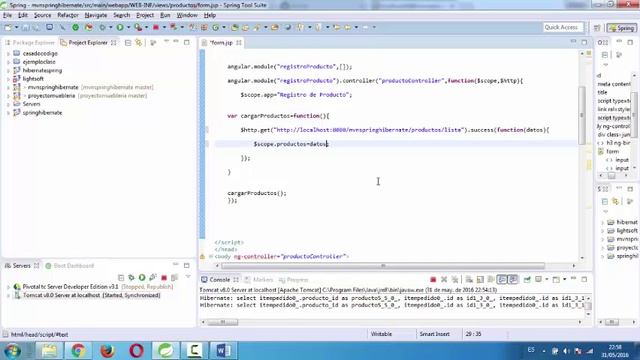Expand the lightsoft project node
The width and height of the screenshot is (640, 360).
click(8, 79)
